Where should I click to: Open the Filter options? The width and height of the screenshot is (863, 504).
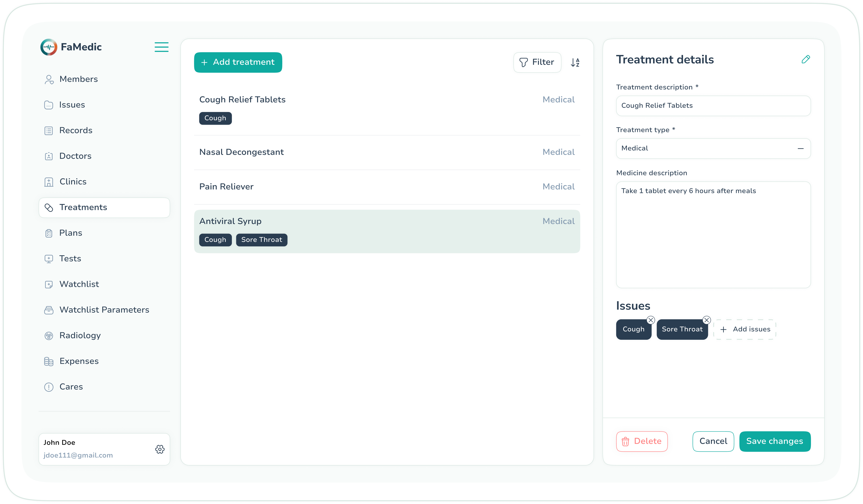[537, 63]
